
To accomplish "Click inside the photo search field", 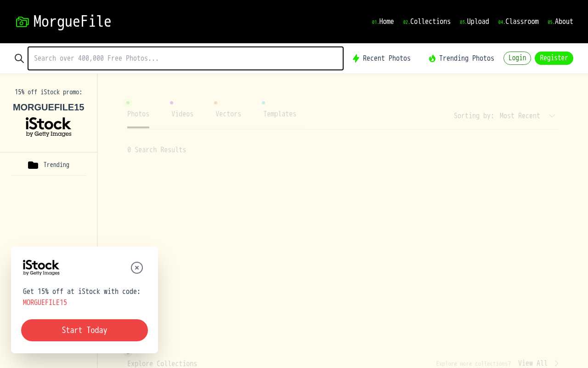I will (186, 58).
